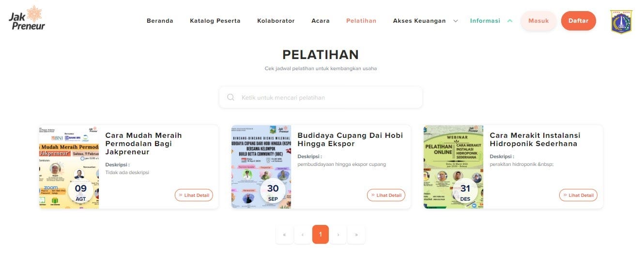Jump to the last page arrow
This screenshot has width=644, height=267.
click(356, 235)
